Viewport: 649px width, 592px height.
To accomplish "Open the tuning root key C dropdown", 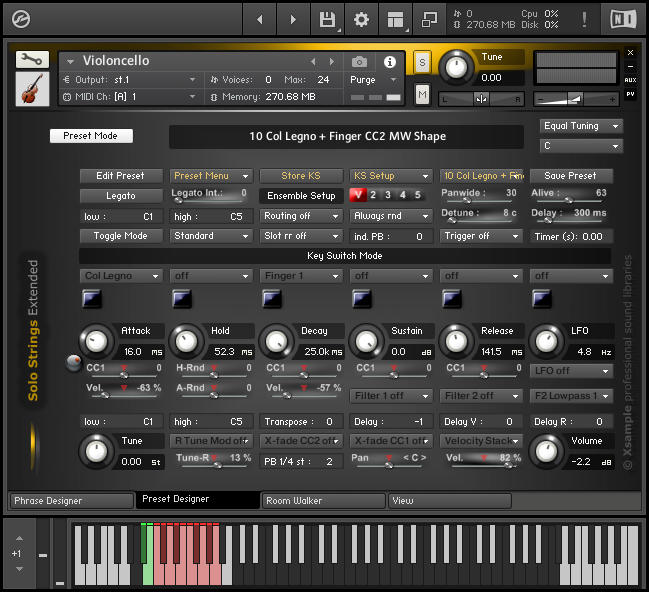I will (x=581, y=146).
